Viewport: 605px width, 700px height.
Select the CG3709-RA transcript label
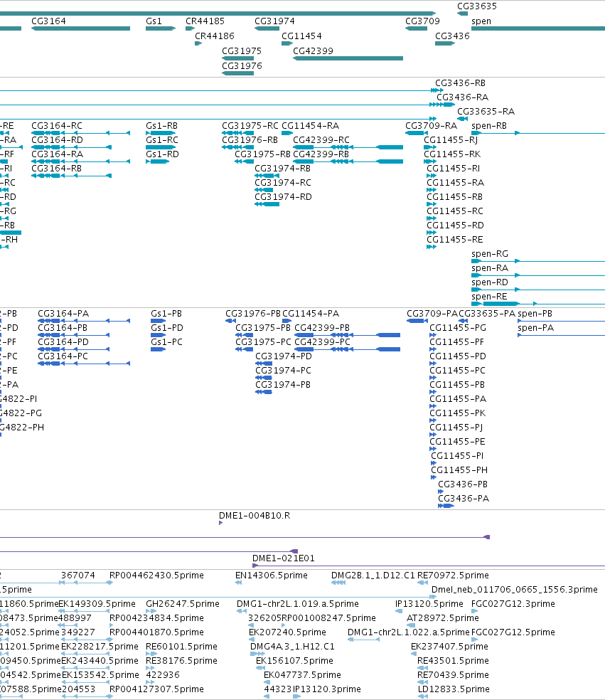click(x=432, y=126)
